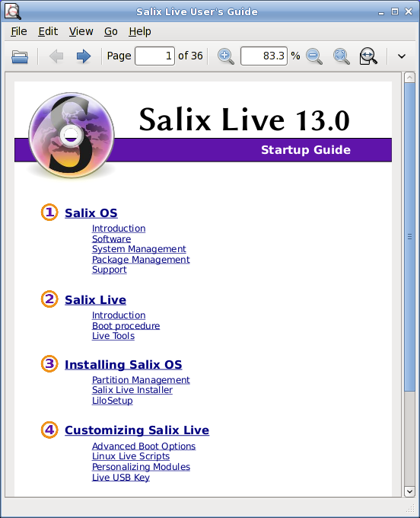Minimize the Salix Live User's Guide window
Screen dimensions: 420x518
[381, 12]
